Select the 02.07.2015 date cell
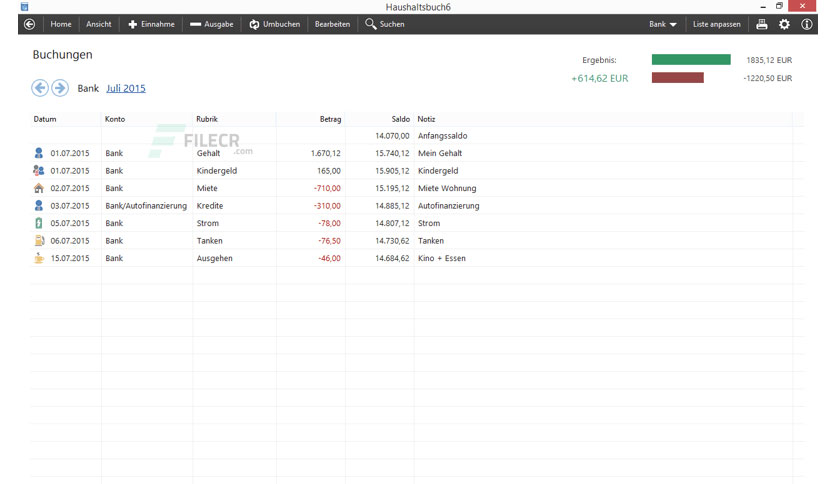The width and height of the screenshot is (836, 484). click(70, 188)
